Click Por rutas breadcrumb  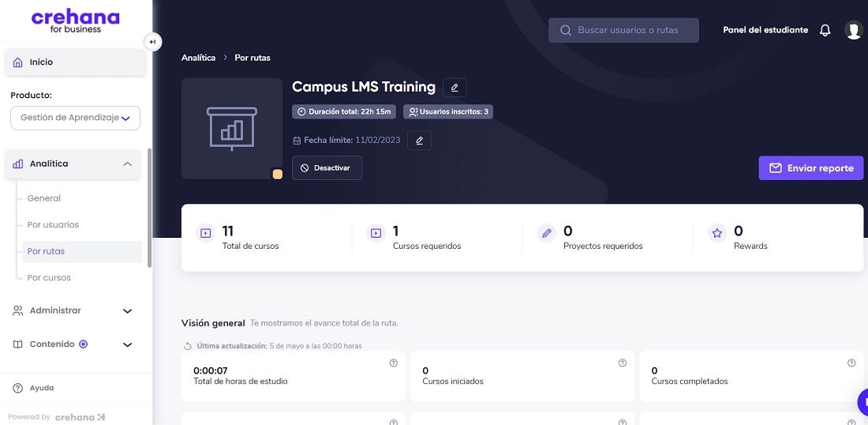pyautogui.click(x=253, y=58)
